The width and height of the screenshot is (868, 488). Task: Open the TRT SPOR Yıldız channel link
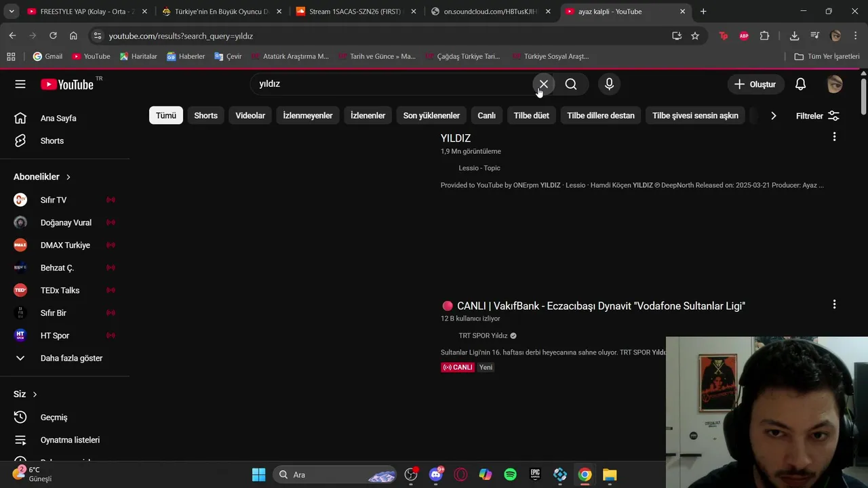click(483, 335)
